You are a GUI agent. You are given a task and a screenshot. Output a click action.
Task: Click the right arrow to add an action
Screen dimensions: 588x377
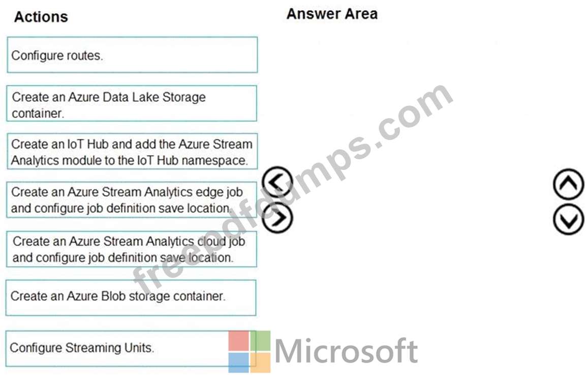pyautogui.click(x=277, y=218)
